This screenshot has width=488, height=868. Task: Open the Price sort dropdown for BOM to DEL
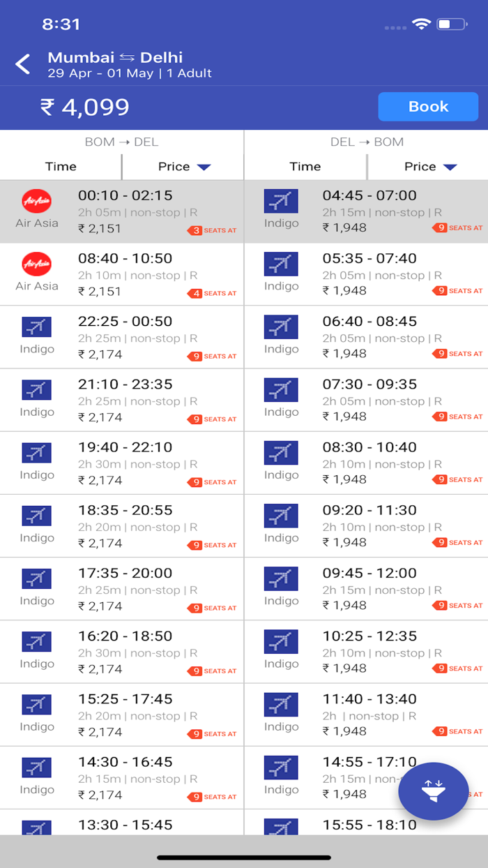(183, 167)
